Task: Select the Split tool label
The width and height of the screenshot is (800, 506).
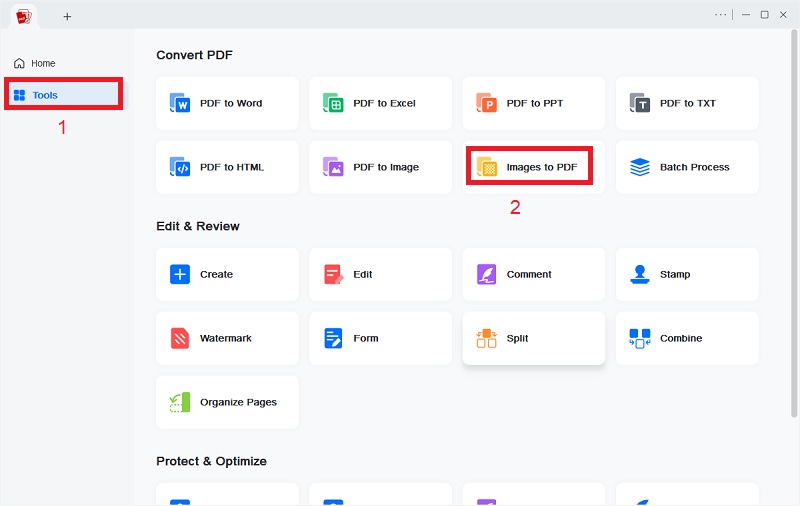Action: click(x=517, y=338)
